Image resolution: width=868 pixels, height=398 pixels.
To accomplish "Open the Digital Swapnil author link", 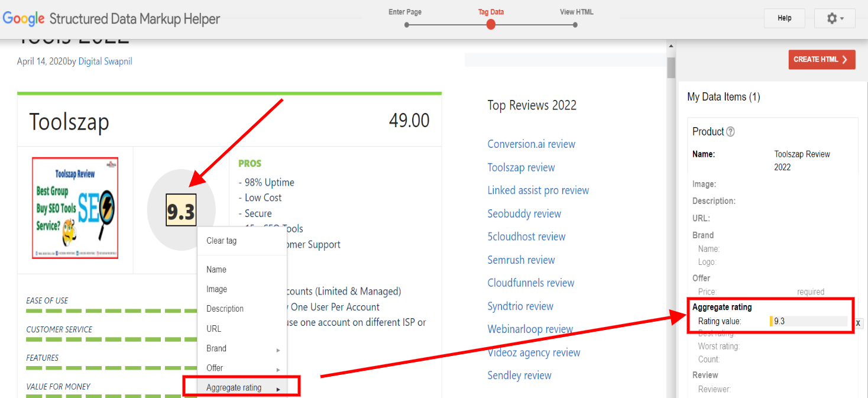I will pyautogui.click(x=105, y=62).
